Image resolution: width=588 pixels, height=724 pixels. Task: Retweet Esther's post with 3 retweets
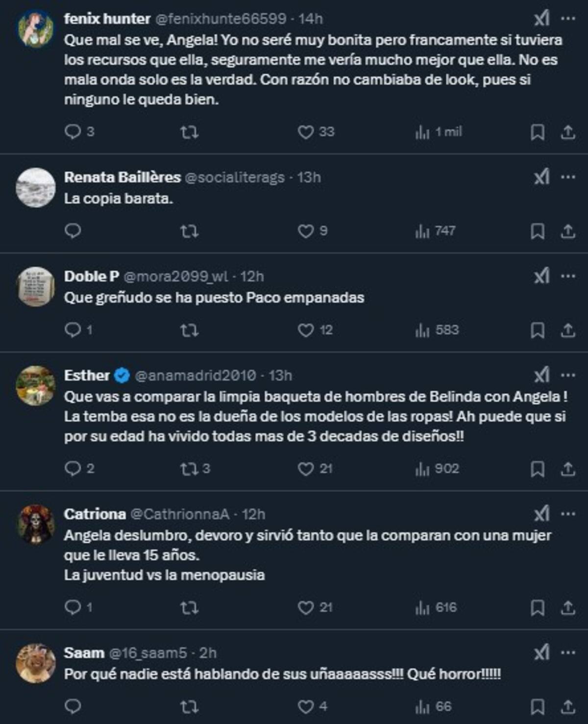pyautogui.click(x=189, y=469)
